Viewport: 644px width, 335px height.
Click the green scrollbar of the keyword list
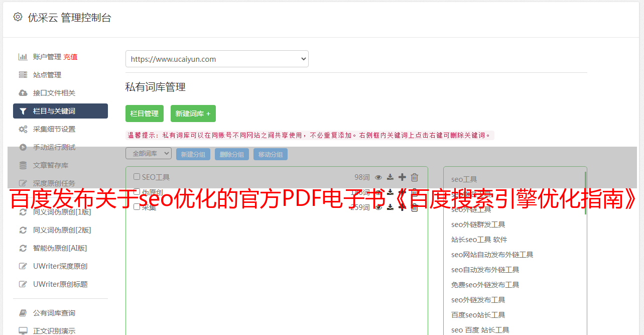[585, 193]
